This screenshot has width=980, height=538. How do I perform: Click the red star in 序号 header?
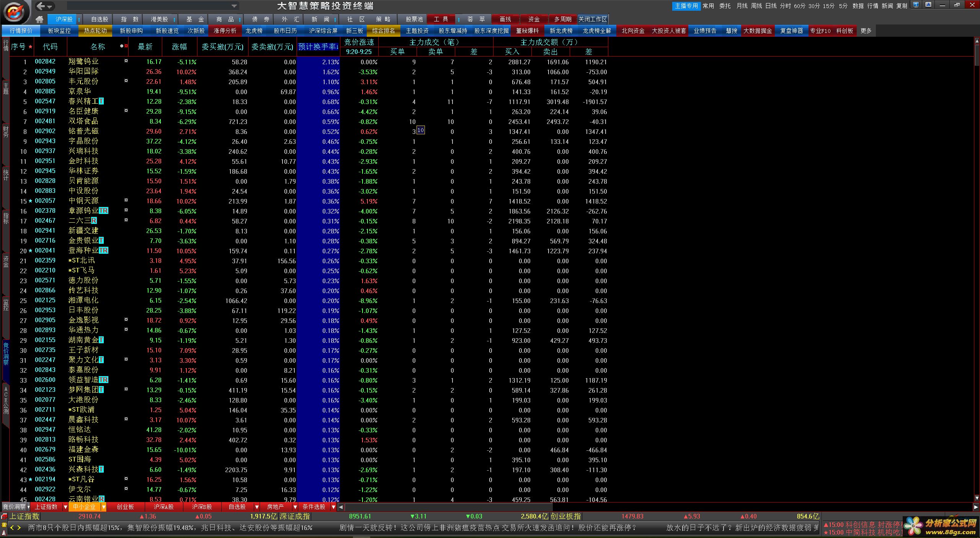pyautogui.click(x=30, y=47)
